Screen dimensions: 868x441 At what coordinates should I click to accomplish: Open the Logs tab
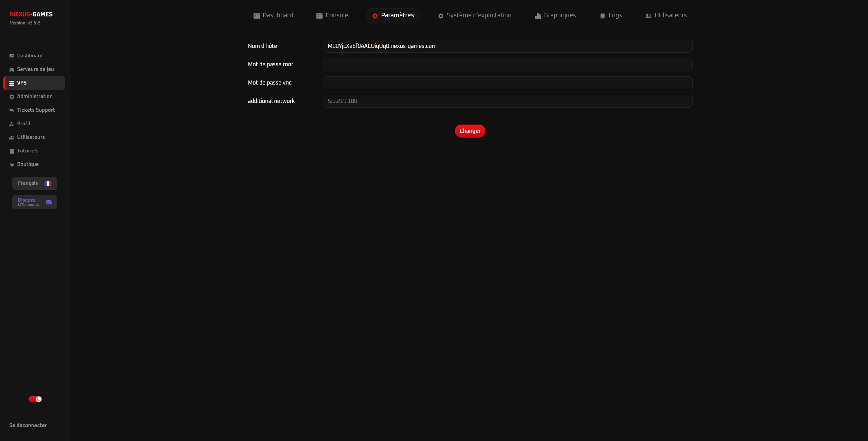coord(611,15)
